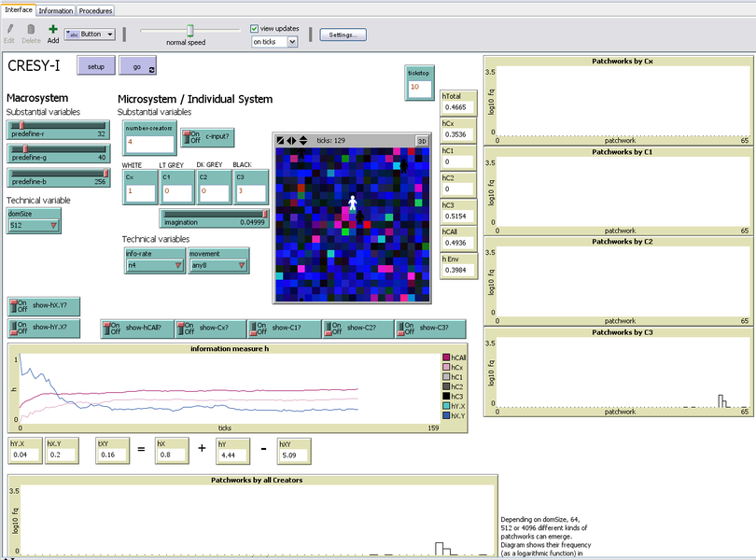The width and height of the screenshot is (756, 560).
Task: Click the h Env monitor value 0.3984
Action: [458, 270]
